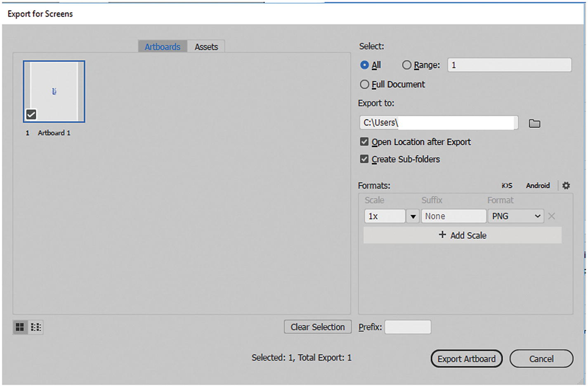The image size is (588, 387).
Task: Open the PNG format dropdown
Action: 516,216
